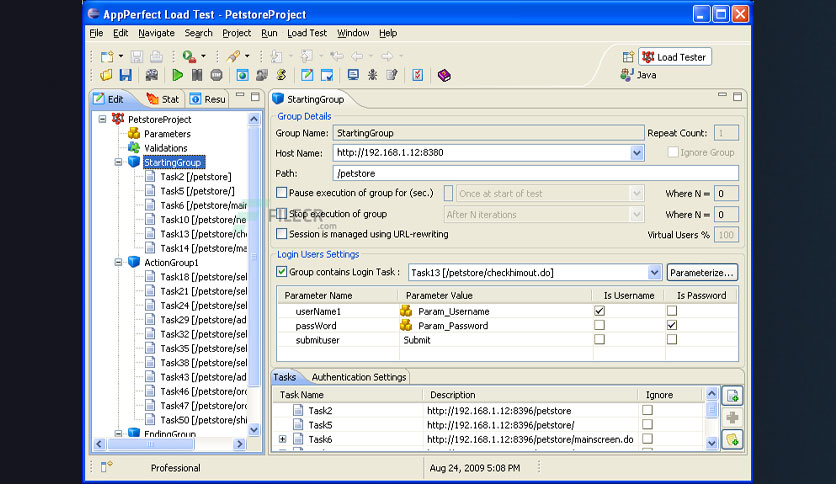Check Ignore box for Task2 row
The height and width of the screenshot is (484, 836).
coord(647,410)
